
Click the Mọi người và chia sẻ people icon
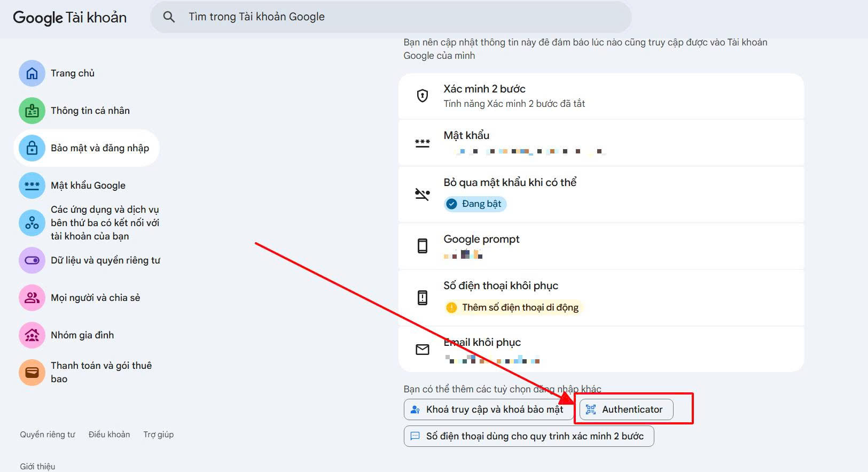click(32, 298)
